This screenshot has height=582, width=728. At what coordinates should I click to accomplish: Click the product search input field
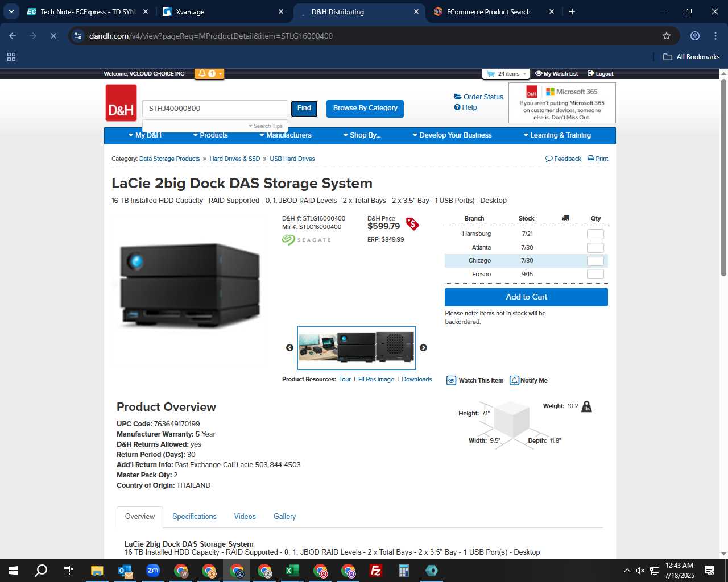coord(216,109)
